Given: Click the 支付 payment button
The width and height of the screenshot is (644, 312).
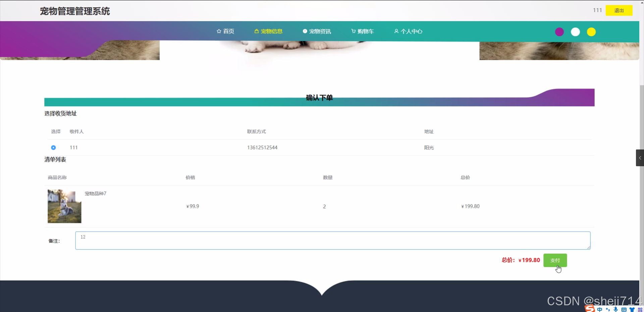Looking at the screenshot, I should pos(555,260).
